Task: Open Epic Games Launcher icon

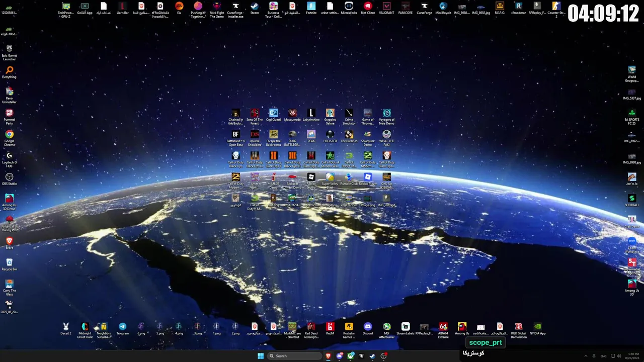Action: (9, 53)
